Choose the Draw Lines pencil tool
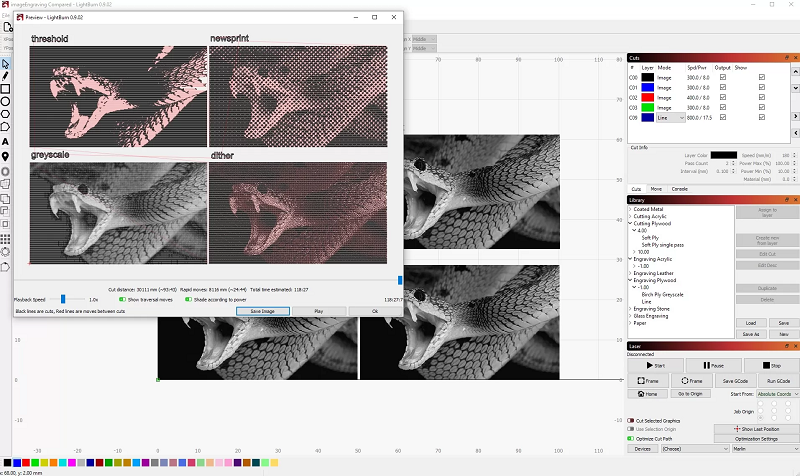800x476 pixels. pos(6,75)
